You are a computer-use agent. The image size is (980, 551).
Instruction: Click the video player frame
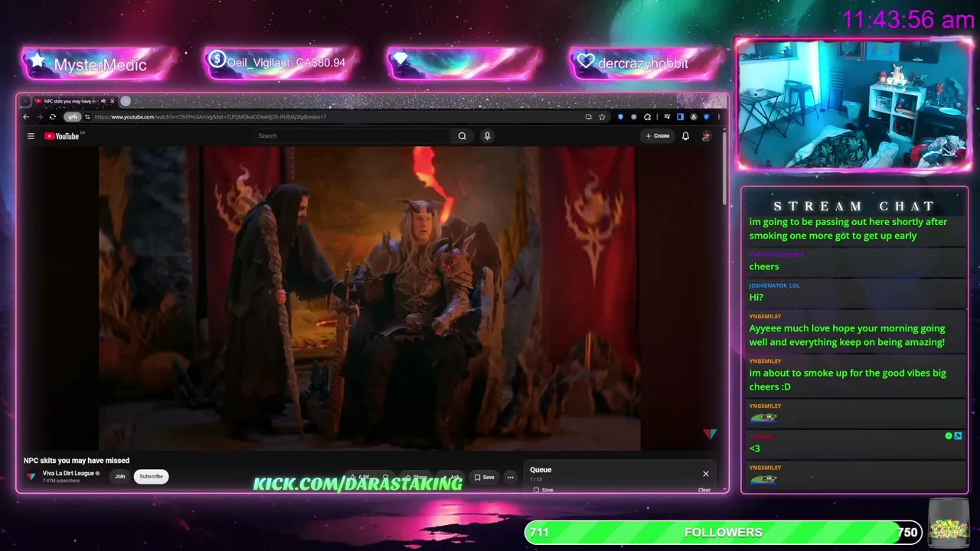click(370, 298)
